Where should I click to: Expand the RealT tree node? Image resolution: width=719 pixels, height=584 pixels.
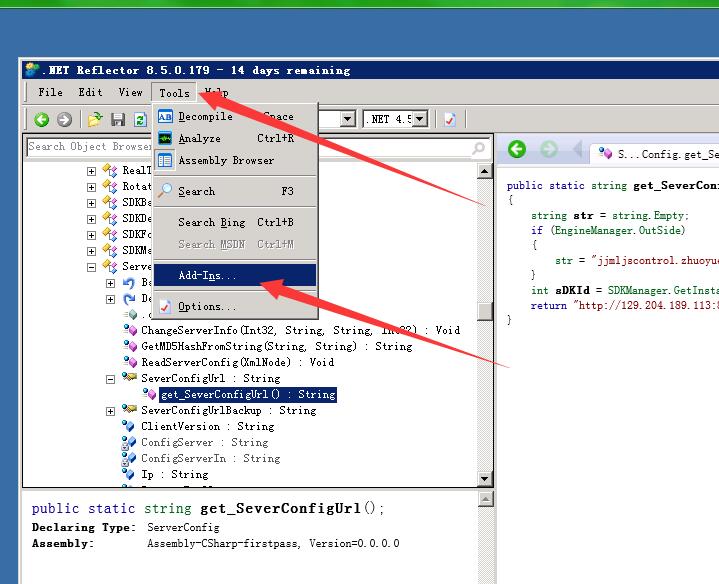[x=92, y=171]
